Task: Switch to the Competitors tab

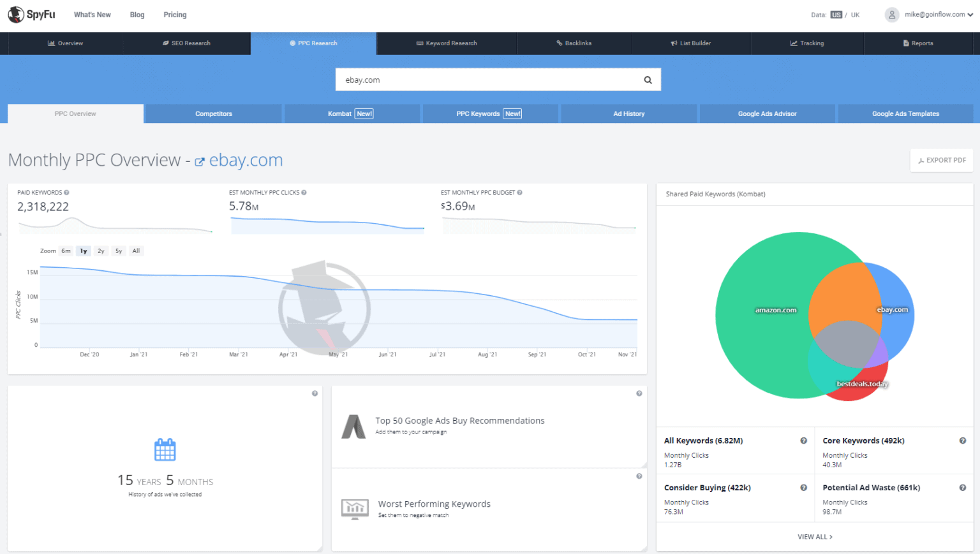Action: [x=213, y=113]
